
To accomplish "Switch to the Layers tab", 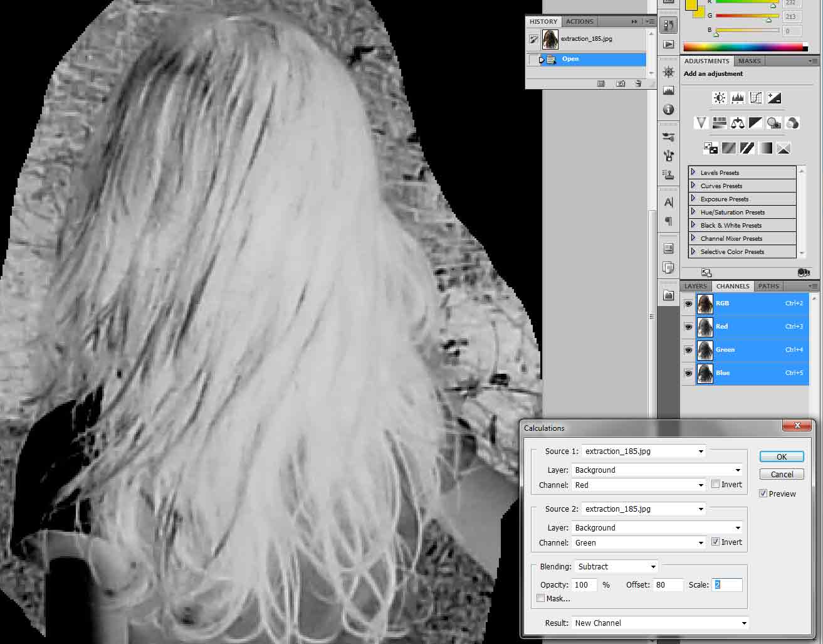I will click(x=696, y=286).
